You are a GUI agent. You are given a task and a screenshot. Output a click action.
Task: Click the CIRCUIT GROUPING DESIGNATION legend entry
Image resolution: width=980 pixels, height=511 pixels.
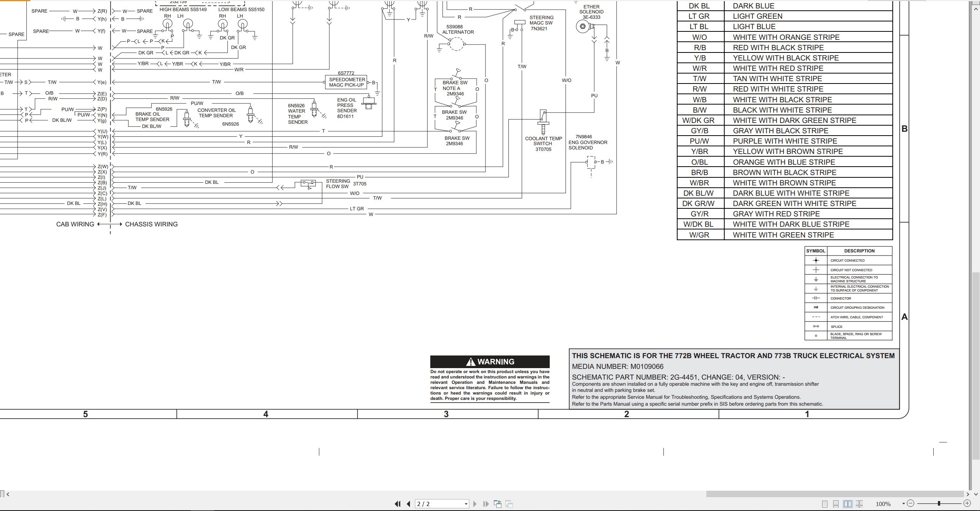click(848, 308)
